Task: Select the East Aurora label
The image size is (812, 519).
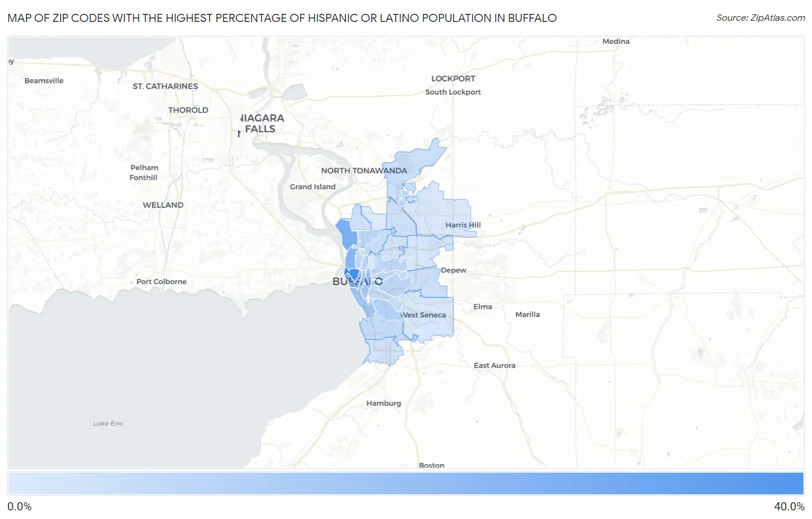Action: [x=494, y=365]
